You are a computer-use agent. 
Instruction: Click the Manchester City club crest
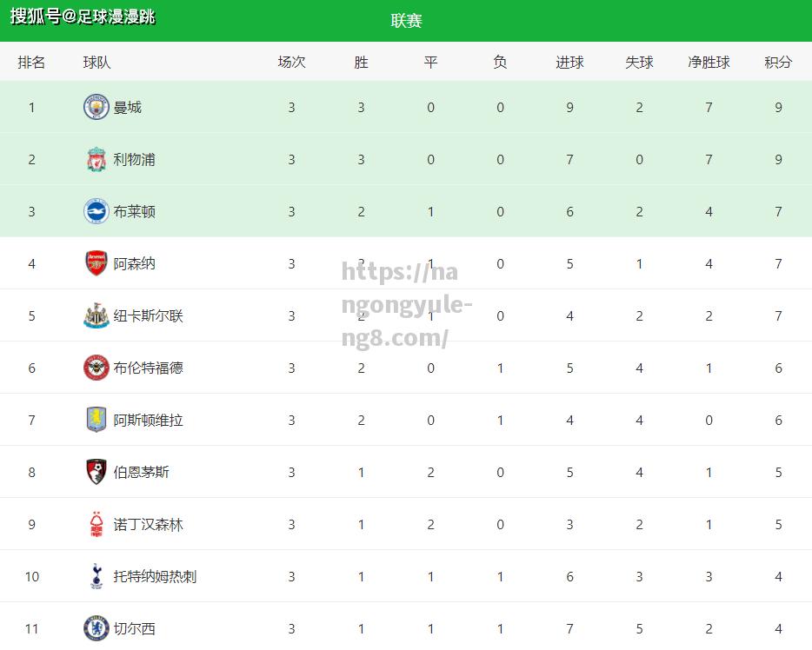(x=97, y=107)
